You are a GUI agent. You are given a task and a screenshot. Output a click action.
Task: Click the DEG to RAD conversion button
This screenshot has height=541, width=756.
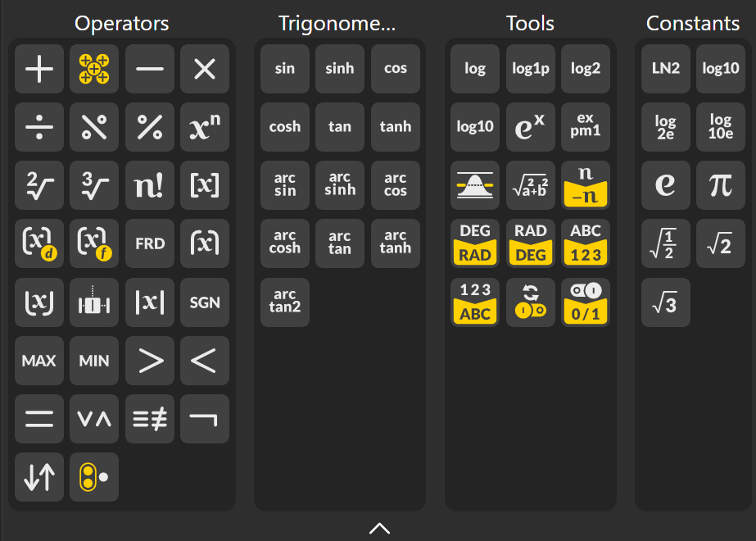tap(475, 243)
